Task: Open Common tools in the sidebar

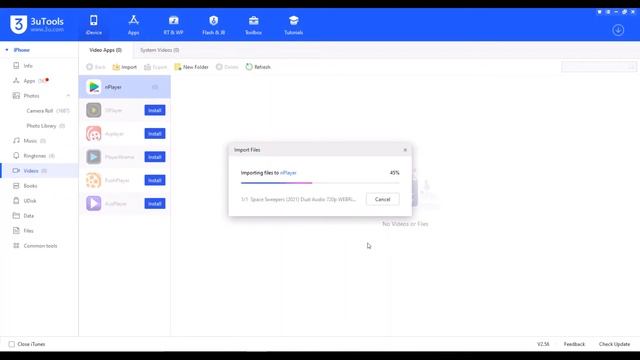Action: click(39, 246)
